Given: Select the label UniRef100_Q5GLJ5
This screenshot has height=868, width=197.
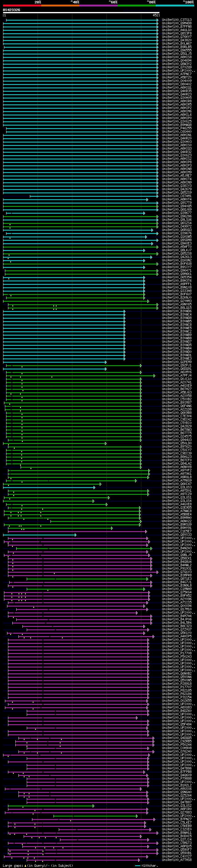Looking at the screenshot, I should (x=177, y=54).
